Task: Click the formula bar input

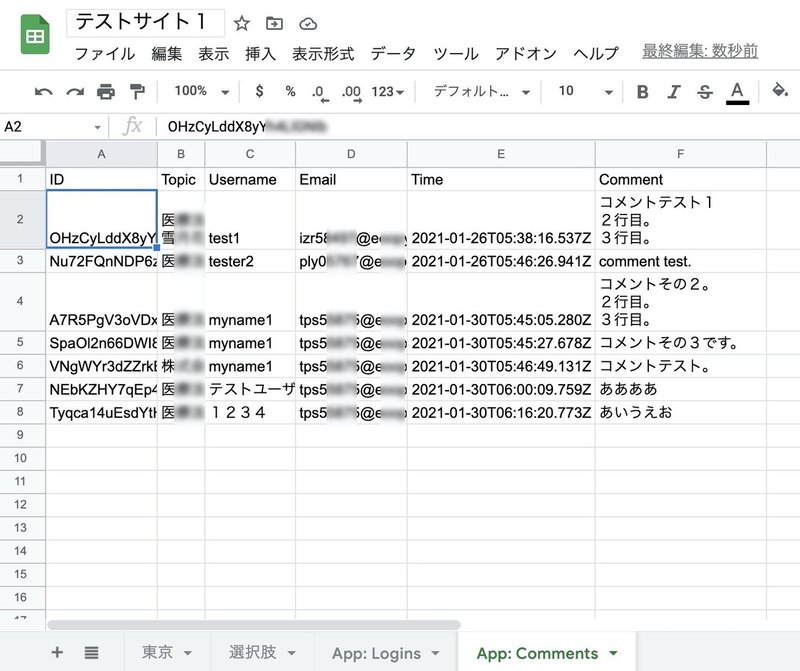Action: (480, 127)
